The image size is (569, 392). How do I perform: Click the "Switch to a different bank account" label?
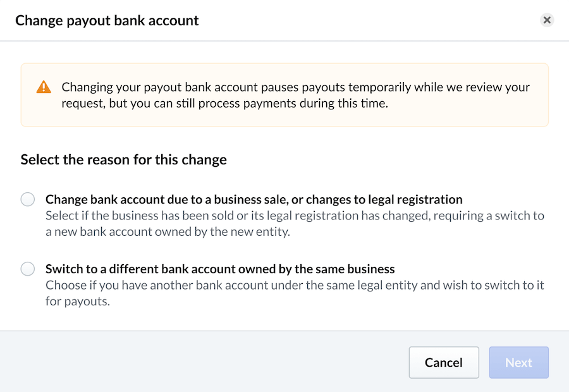tap(220, 269)
